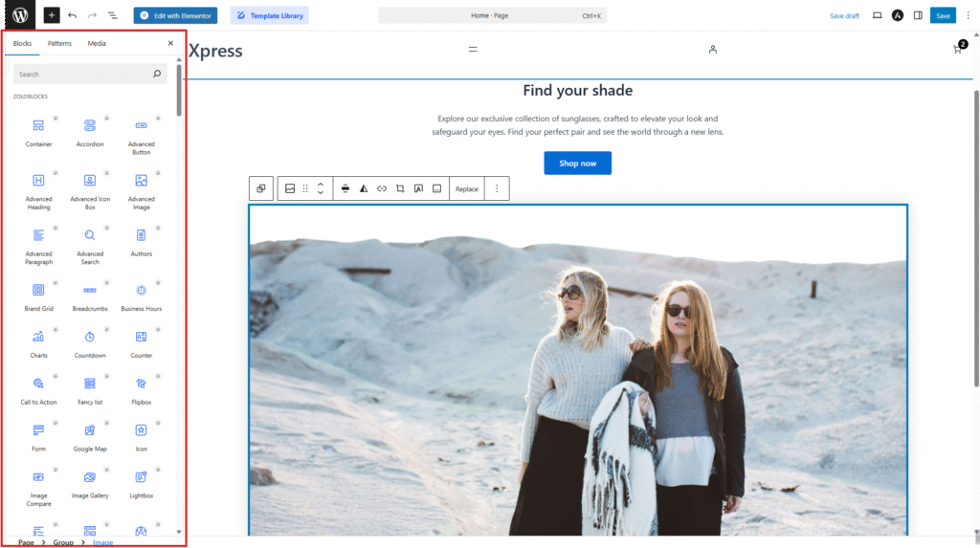Insert the Advanced Icon Box block
This screenshot has height=548, width=980.
point(90,190)
